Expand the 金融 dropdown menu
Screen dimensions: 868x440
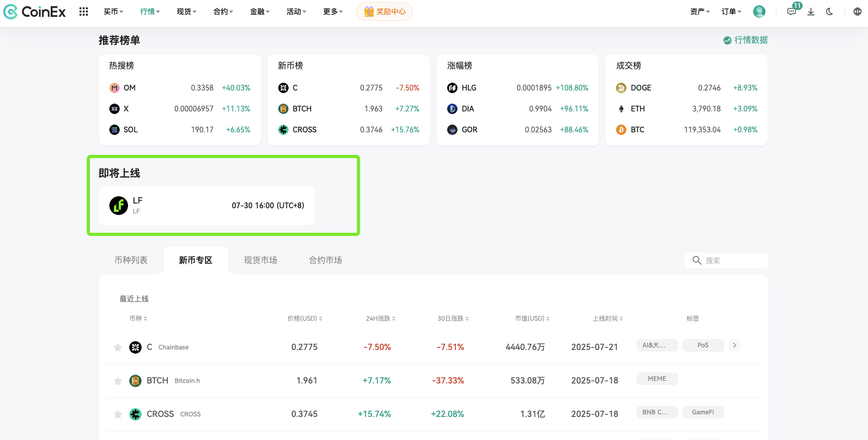pos(260,12)
